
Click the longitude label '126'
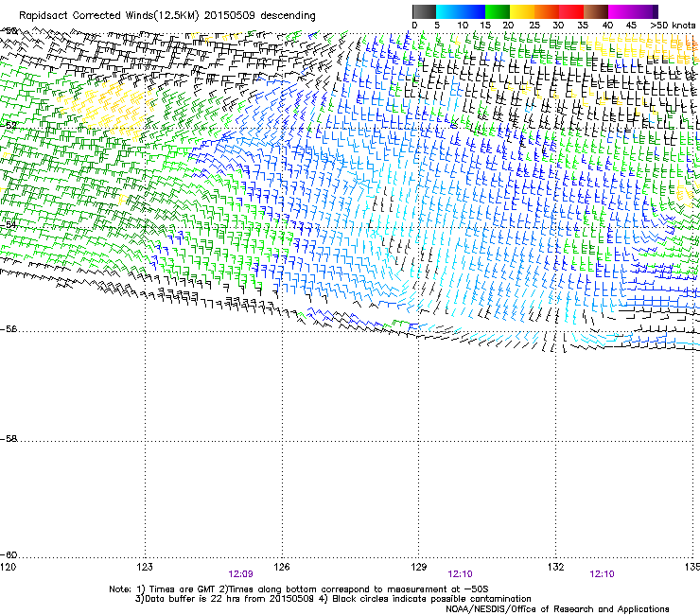pyautogui.click(x=282, y=567)
